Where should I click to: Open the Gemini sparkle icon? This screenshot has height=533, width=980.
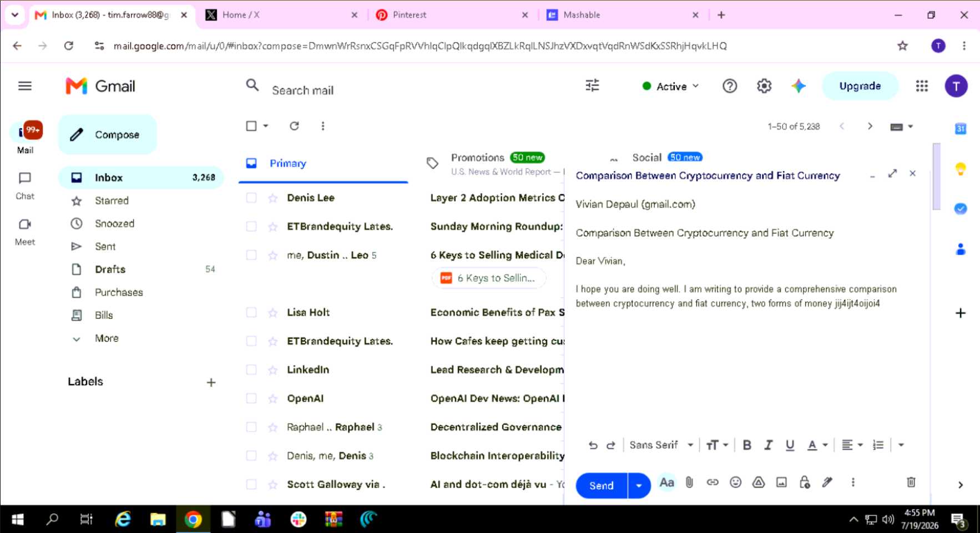click(x=799, y=86)
